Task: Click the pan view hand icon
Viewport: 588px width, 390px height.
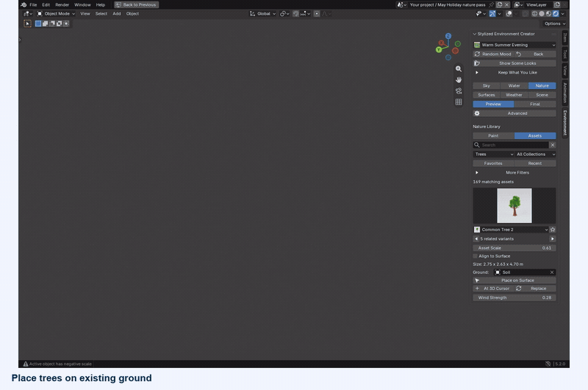Action: (458, 79)
